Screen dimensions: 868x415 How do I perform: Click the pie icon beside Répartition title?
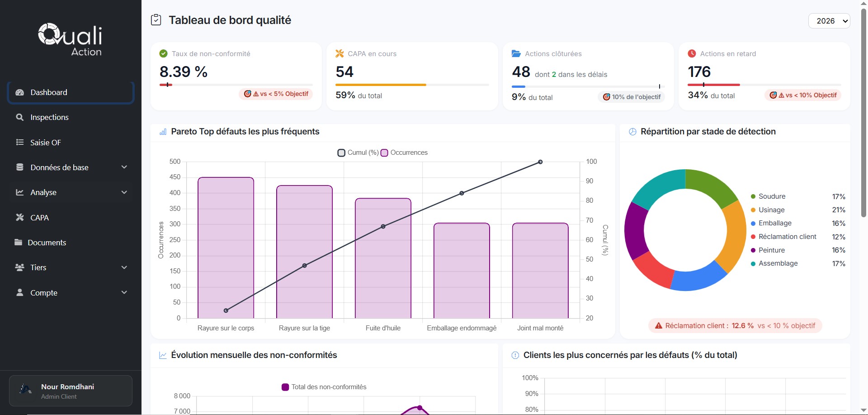(x=632, y=132)
